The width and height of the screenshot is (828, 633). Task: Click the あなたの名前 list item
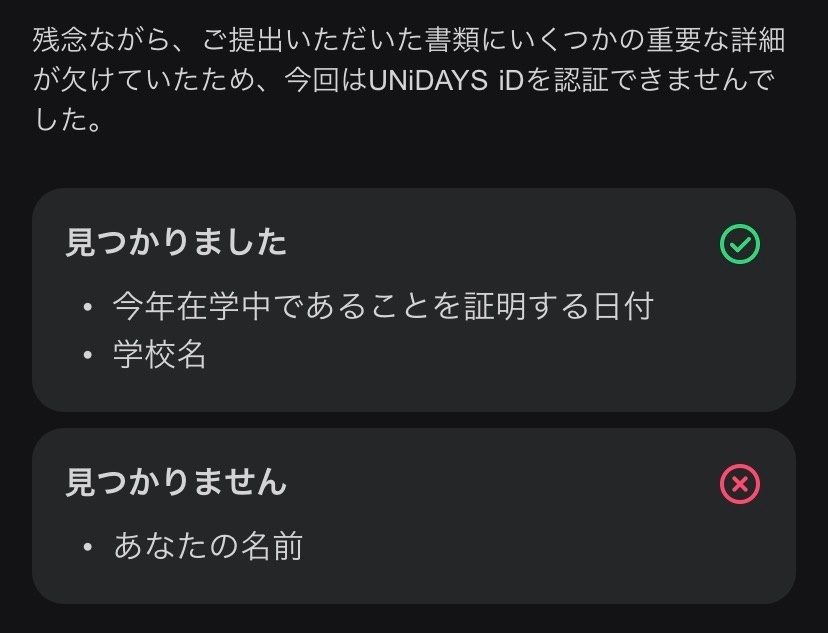209,546
